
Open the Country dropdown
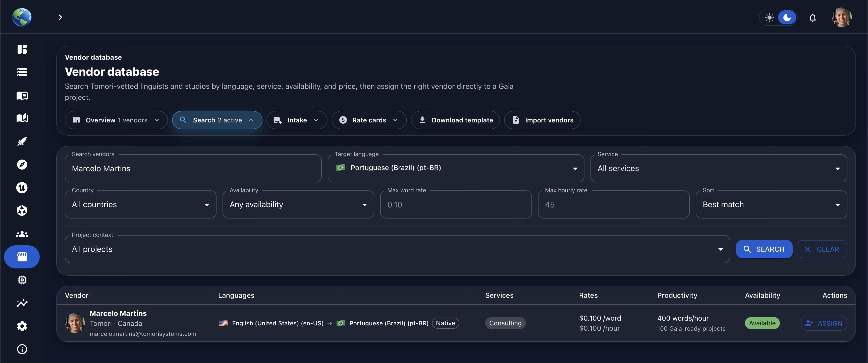click(140, 204)
